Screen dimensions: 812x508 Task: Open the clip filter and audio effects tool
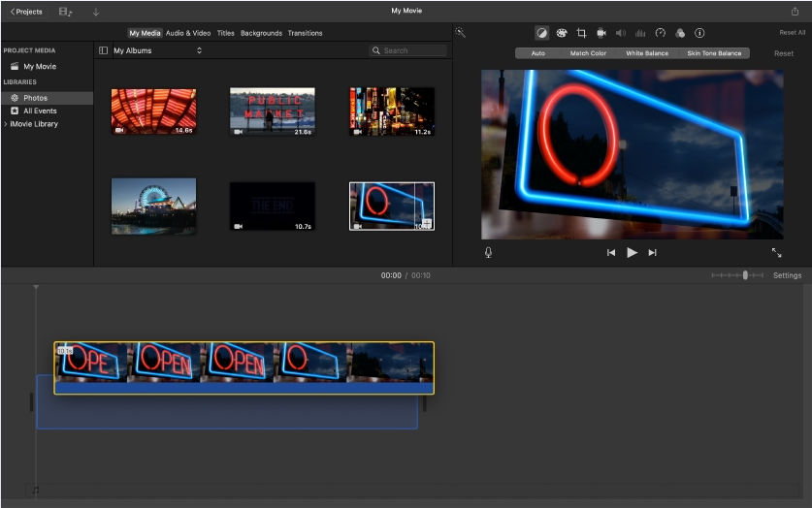pos(680,33)
